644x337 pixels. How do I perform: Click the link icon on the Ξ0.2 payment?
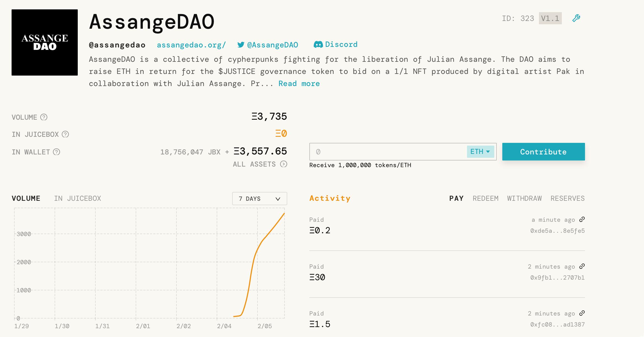point(582,220)
